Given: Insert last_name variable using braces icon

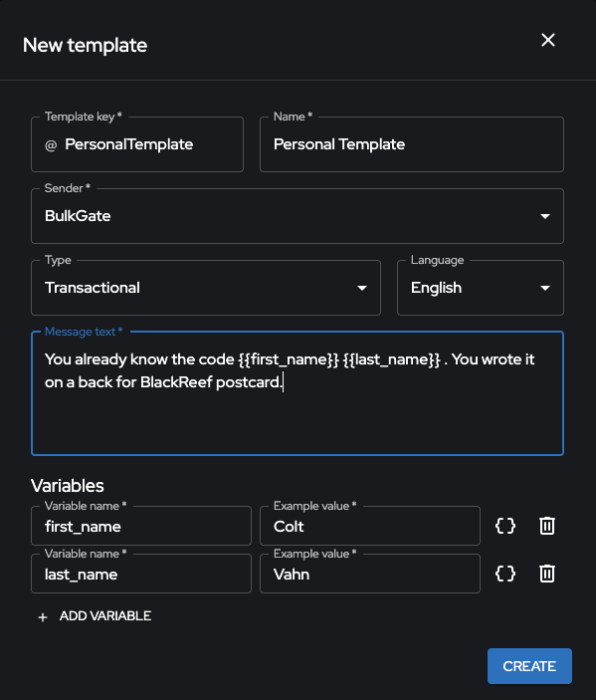Looking at the screenshot, I should point(505,574).
